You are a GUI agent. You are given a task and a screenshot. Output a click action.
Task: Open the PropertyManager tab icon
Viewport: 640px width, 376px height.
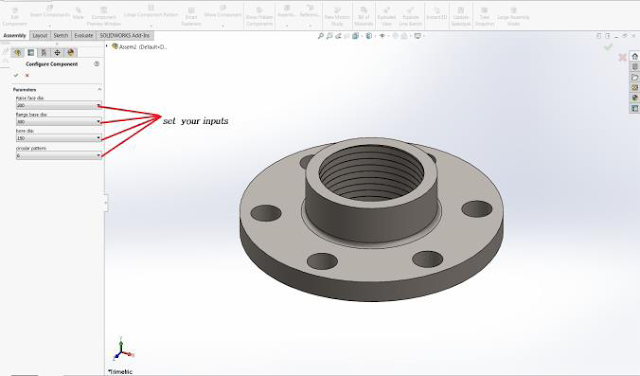pyautogui.click(x=31, y=53)
